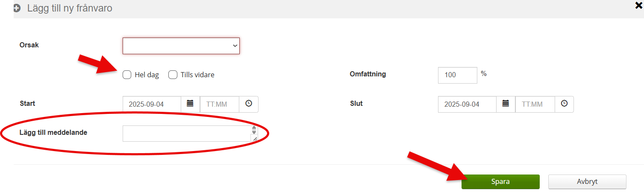
Task: Select the Slut date field 2025-09-04
Action: [467, 104]
